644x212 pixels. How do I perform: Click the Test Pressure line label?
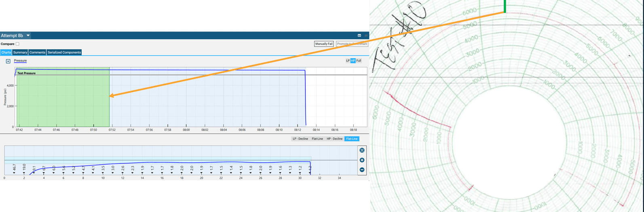pos(26,73)
